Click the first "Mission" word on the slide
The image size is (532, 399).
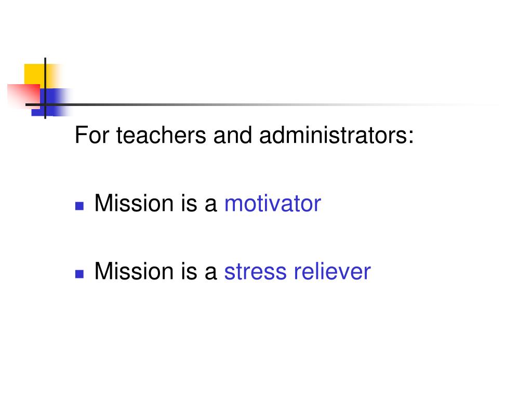tap(135, 203)
